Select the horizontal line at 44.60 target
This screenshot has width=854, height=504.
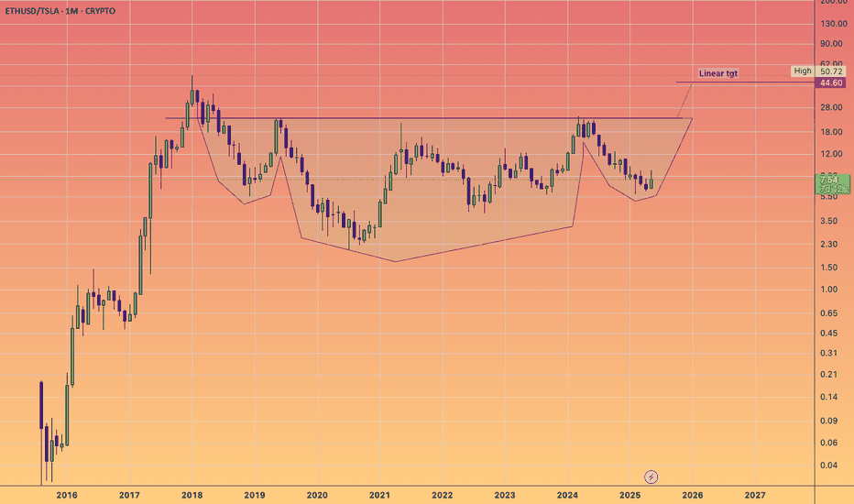(745, 82)
